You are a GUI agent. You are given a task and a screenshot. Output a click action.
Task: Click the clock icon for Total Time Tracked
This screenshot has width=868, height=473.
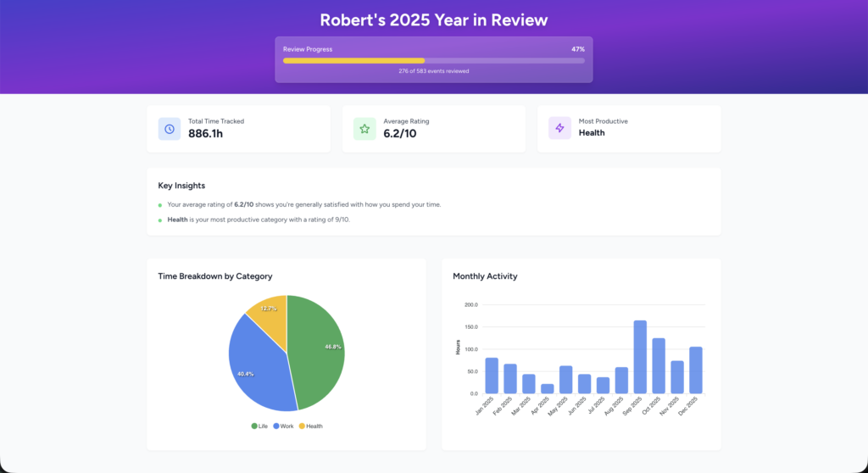(170, 129)
